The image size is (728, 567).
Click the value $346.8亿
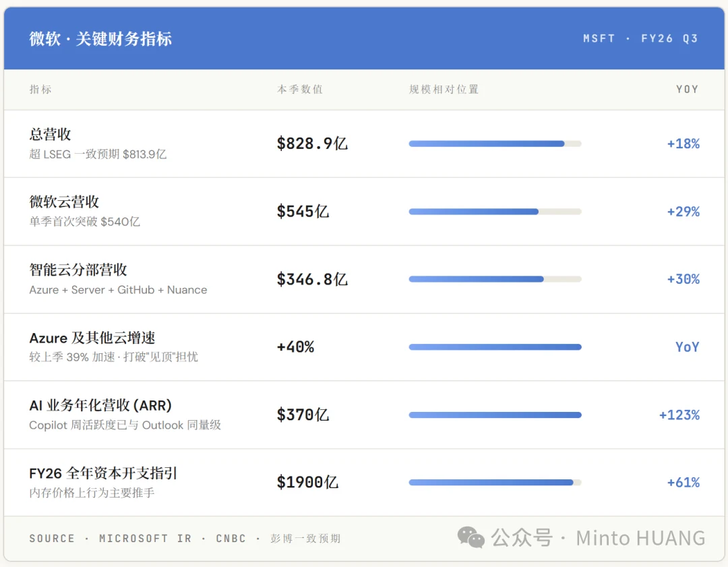coord(312,280)
